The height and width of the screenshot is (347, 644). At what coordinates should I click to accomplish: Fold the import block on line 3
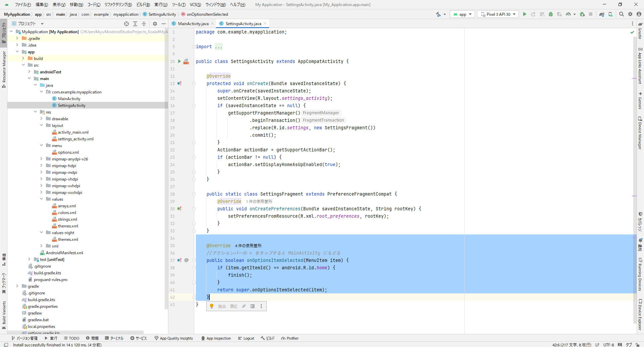[194, 47]
